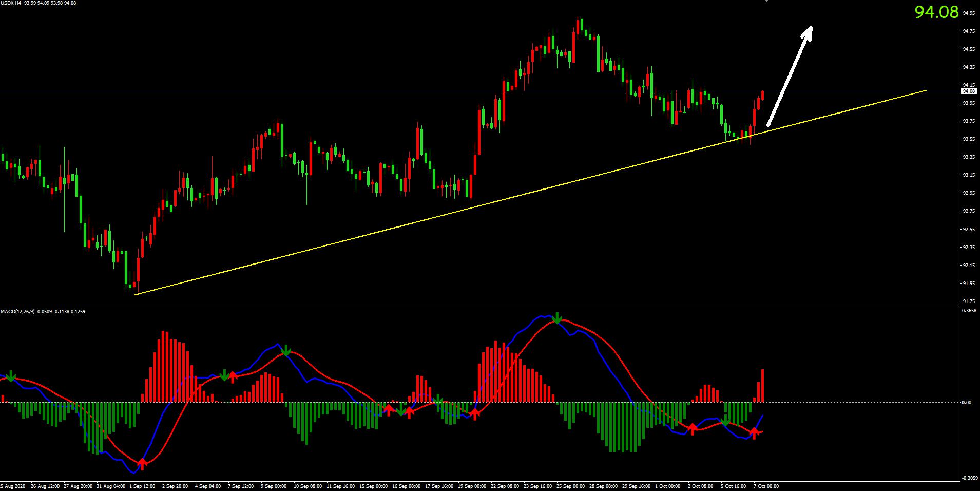This screenshot has height=491, width=980.
Task: Click the 94.95 price scale label
Action: [969, 13]
